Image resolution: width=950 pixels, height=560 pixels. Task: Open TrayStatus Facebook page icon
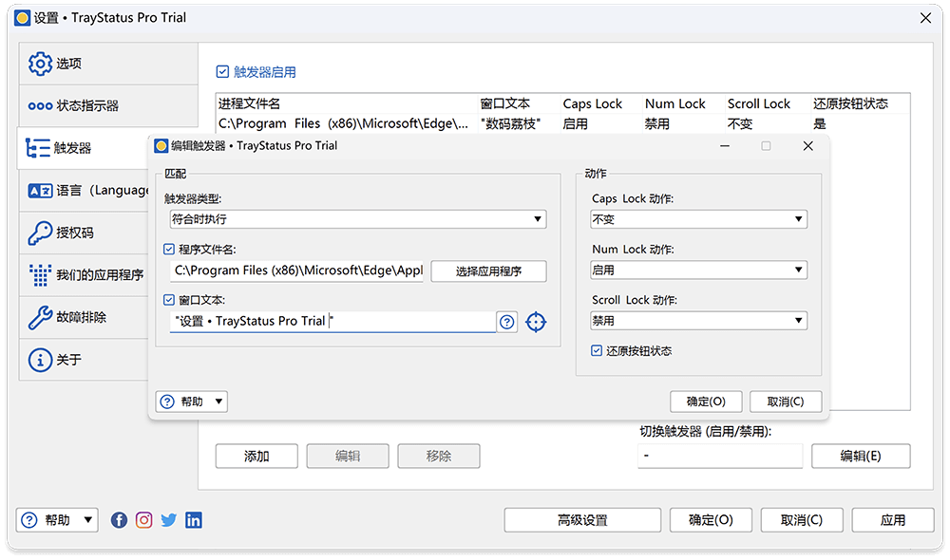click(x=119, y=519)
